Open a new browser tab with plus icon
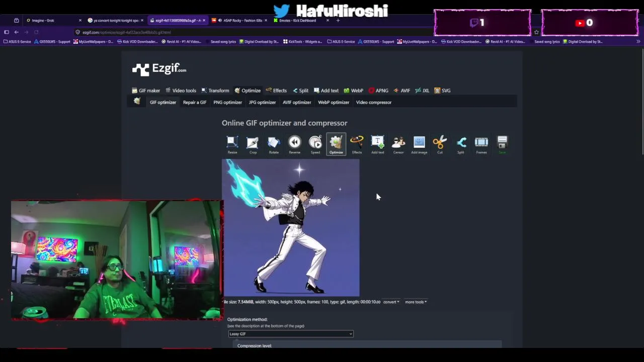This screenshot has width=644, height=362. (x=338, y=20)
